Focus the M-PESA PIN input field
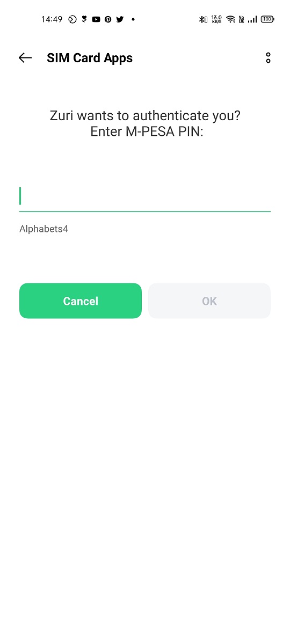The image size is (290, 644). tap(145, 197)
